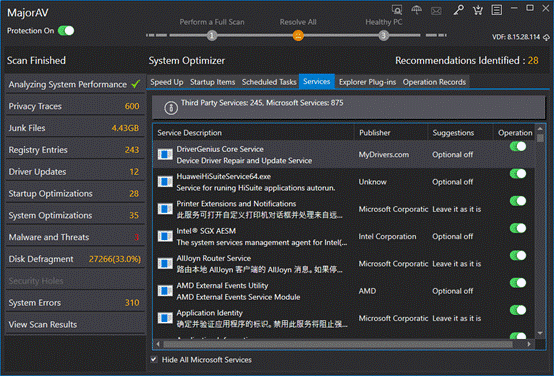
Task: Toggle DriverGenius Core Service off
Action: pyautogui.click(x=518, y=146)
